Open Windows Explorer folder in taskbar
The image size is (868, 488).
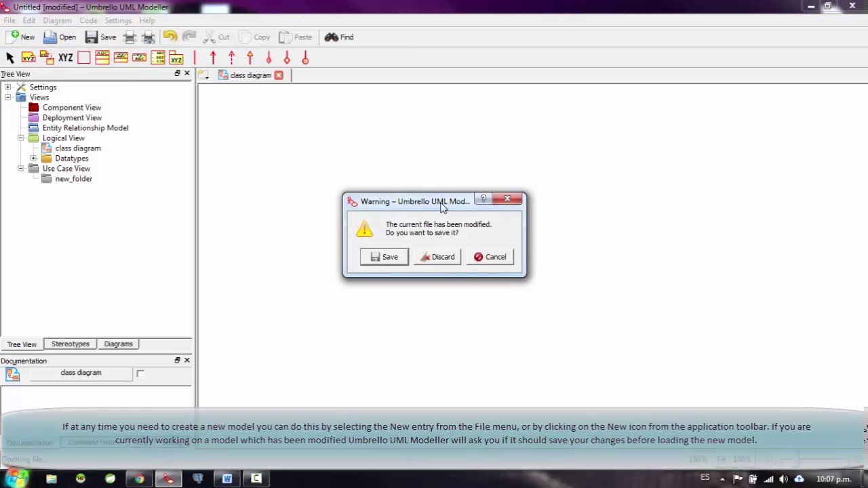[x=51, y=479]
